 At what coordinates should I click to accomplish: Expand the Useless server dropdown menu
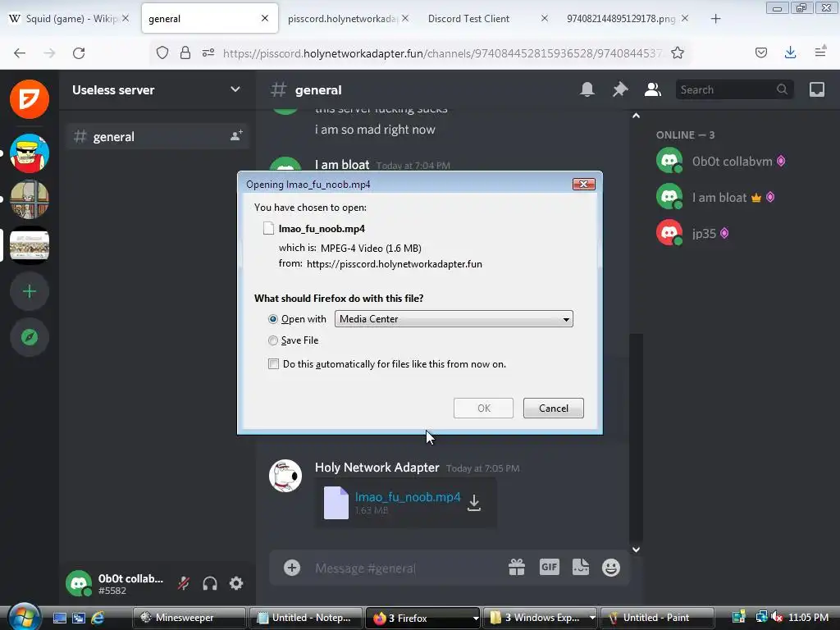coord(235,89)
